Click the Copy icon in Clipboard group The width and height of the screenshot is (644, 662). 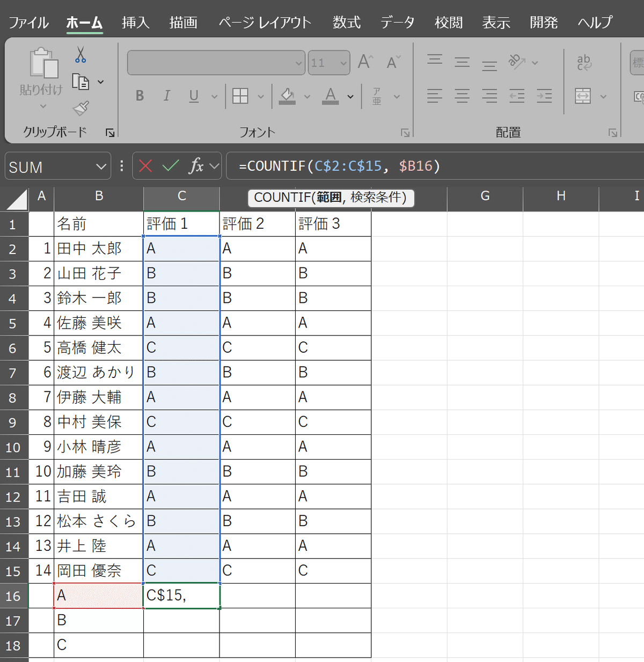[80, 82]
